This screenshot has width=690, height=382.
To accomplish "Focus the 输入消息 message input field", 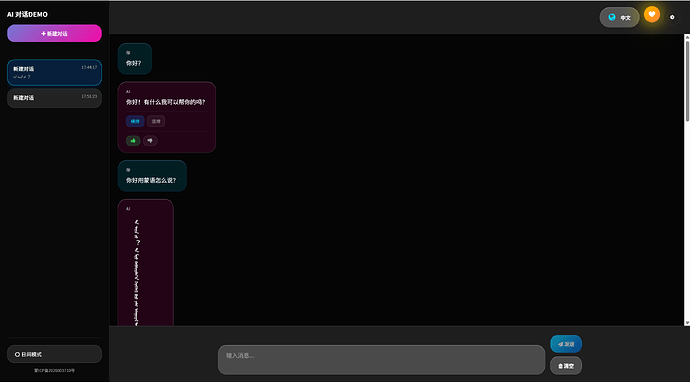I will click(x=382, y=360).
